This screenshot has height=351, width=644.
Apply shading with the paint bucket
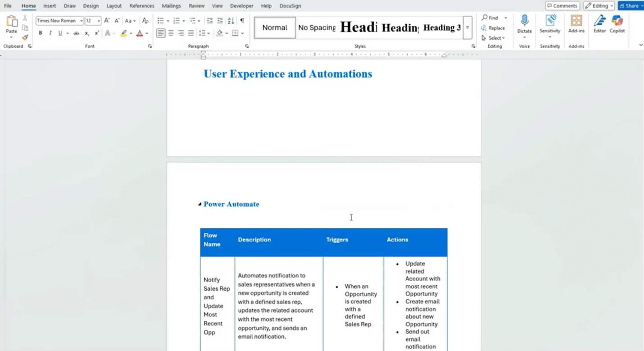click(x=220, y=33)
